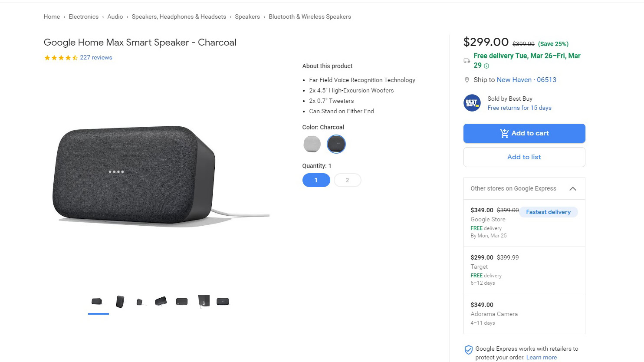The image size is (644, 362).
Task: Collapse Other stores on Google Express
Action: (573, 188)
